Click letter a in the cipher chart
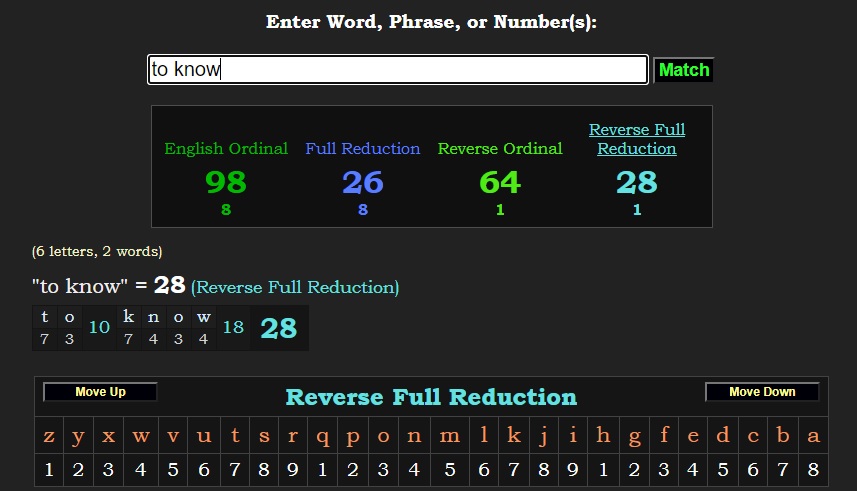Image resolution: width=857 pixels, height=491 pixels. [813, 436]
